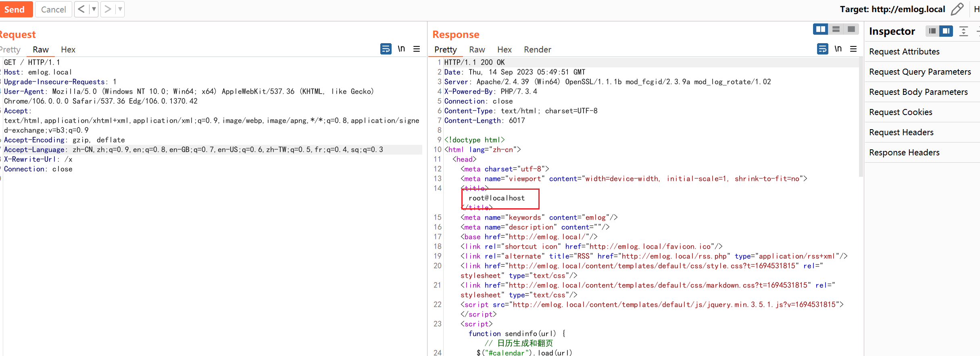Go back to previous request in history
This screenshot has width=980, height=356.
[x=81, y=9]
